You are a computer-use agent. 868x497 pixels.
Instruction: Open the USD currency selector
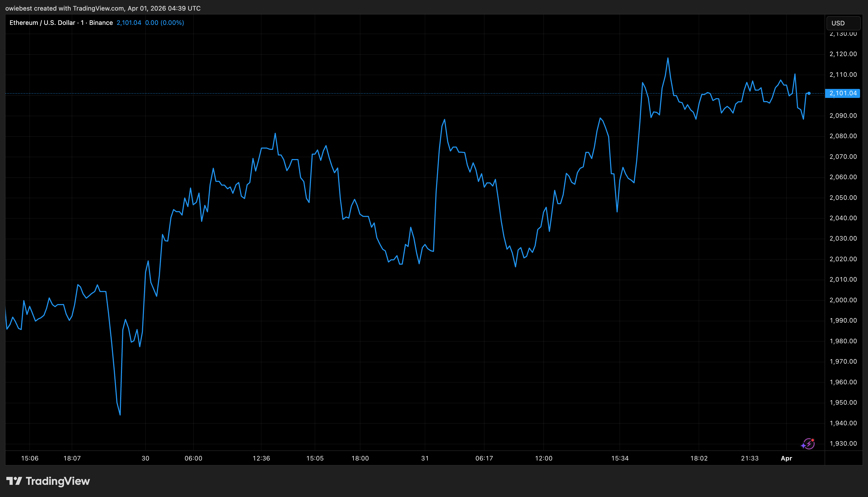click(x=843, y=23)
